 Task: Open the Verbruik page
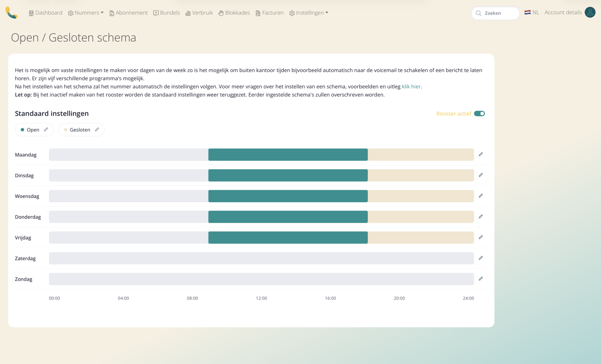pos(199,13)
